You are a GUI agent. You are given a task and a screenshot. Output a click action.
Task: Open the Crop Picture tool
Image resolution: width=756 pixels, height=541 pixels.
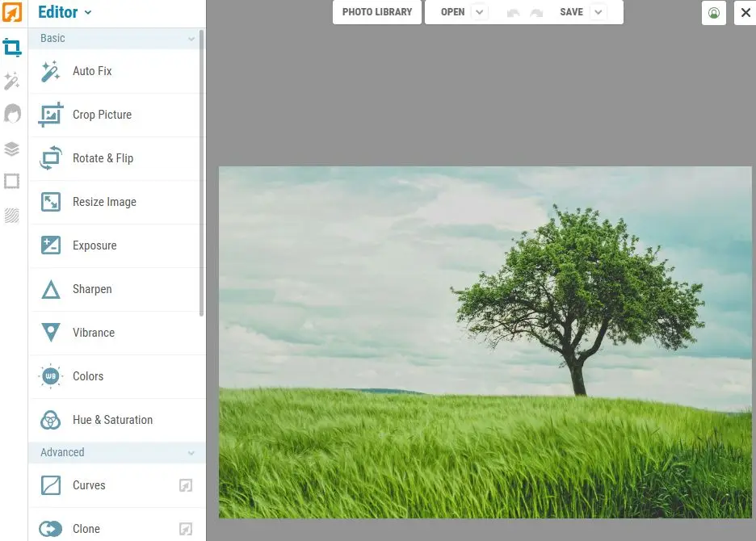point(102,115)
